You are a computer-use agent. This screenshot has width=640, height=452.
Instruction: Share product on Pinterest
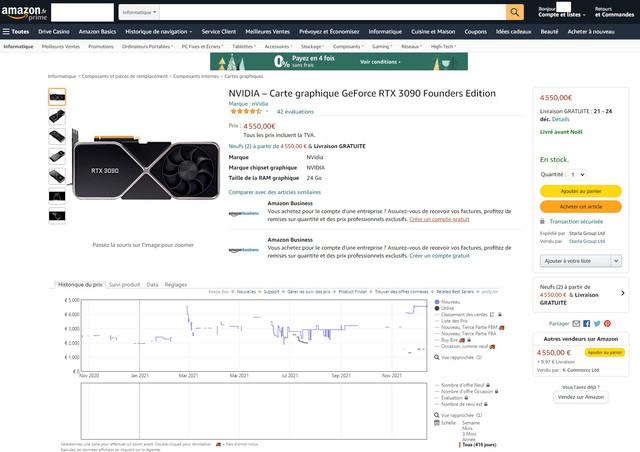[607, 323]
